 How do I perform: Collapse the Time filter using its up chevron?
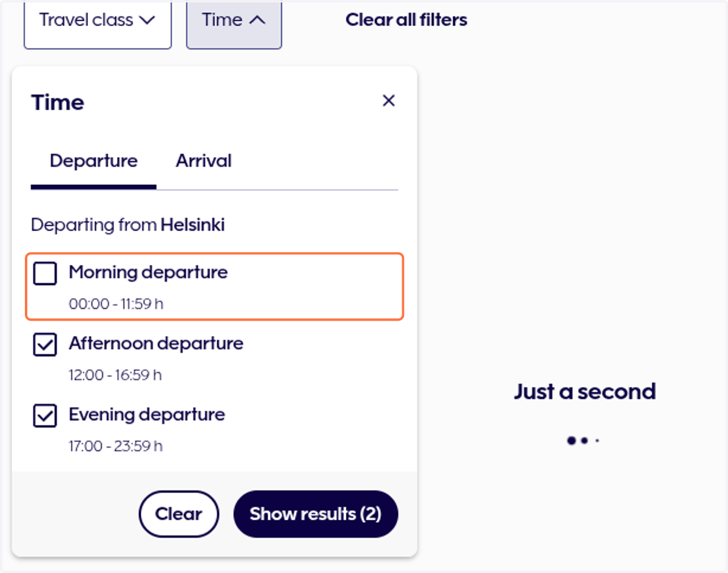(x=257, y=20)
